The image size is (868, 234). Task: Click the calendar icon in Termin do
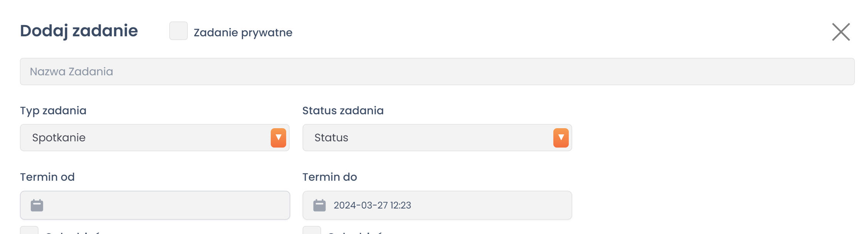coord(319,205)
